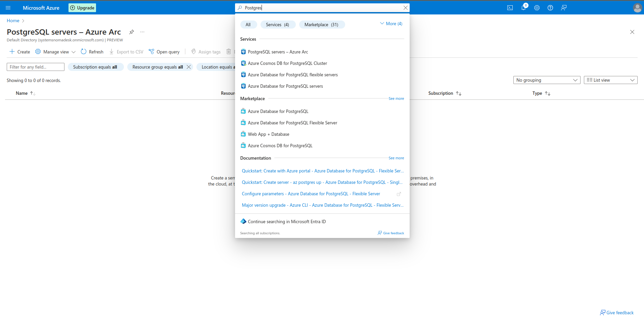
Task: Click the Entra ID diamond icon
Action: [243, 221]
